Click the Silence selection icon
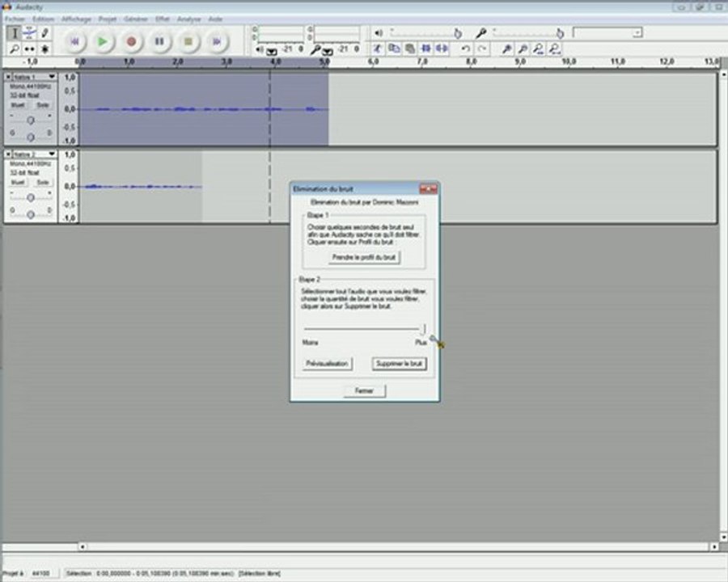728x582 pixels. pos(442,48)
